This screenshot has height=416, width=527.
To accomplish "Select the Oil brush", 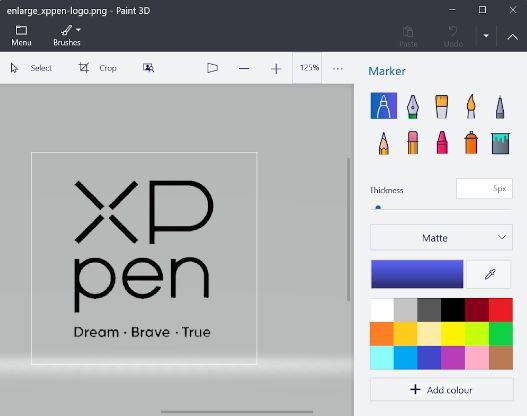I will point(442,107).
